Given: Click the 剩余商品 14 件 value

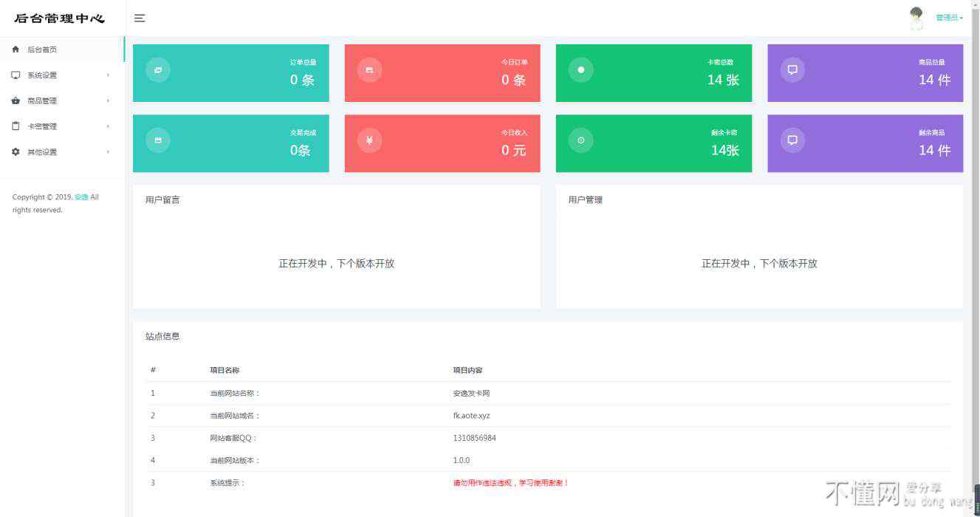Looking at the screenshot, I should coord(934,150).
